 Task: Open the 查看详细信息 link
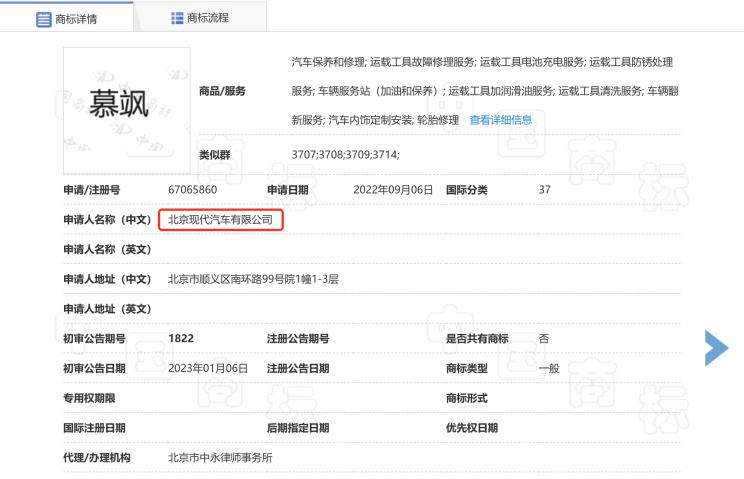tap(500, 120)
